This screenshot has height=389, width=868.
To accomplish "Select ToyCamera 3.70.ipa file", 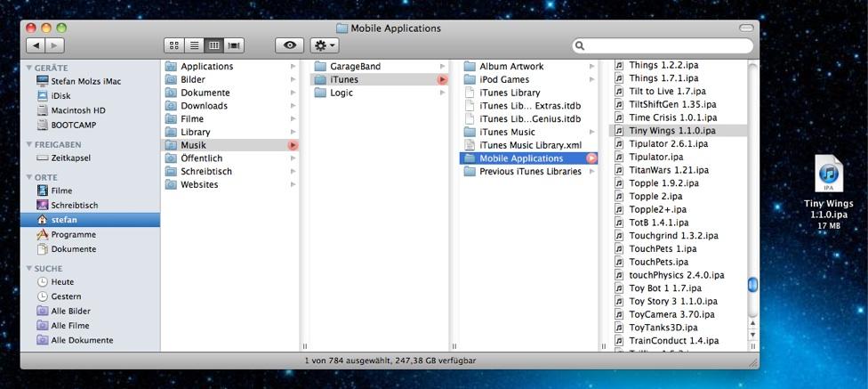I will [x=678, y=314].
